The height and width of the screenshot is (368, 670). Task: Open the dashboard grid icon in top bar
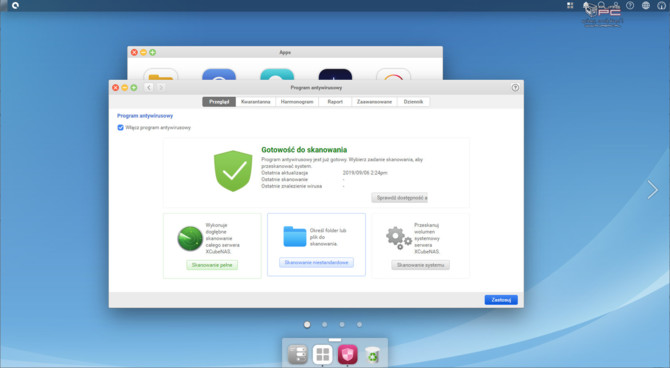570,6
